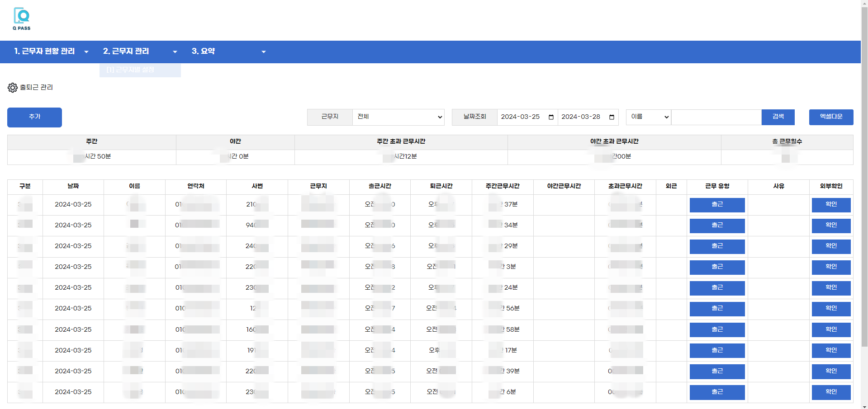Click the 외부확인 column header

[831, 186]
